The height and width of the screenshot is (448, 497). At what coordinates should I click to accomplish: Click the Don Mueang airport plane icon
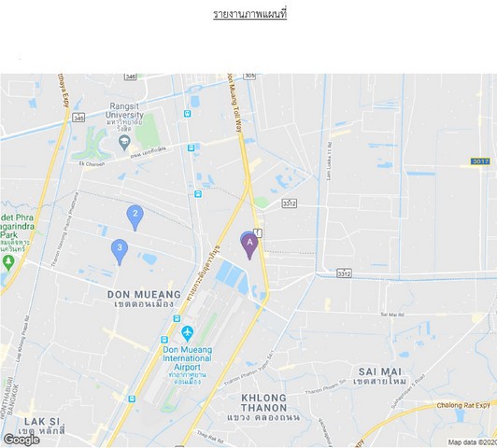coord(188,333)
